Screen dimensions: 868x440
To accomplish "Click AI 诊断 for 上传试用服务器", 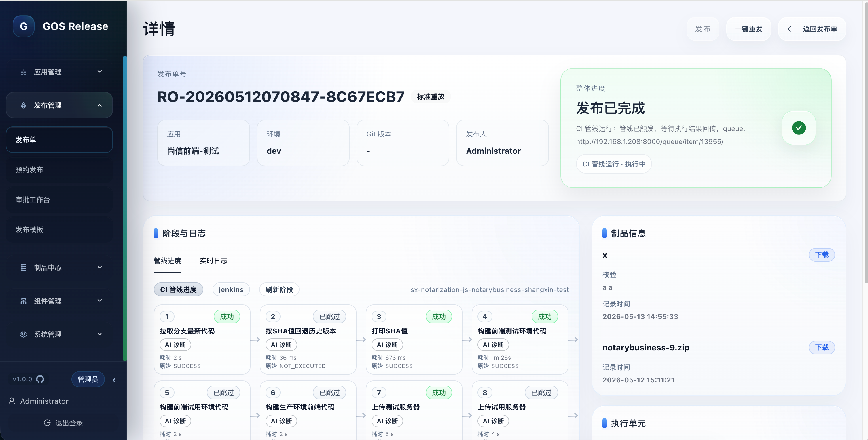I will tap(493, 421).
